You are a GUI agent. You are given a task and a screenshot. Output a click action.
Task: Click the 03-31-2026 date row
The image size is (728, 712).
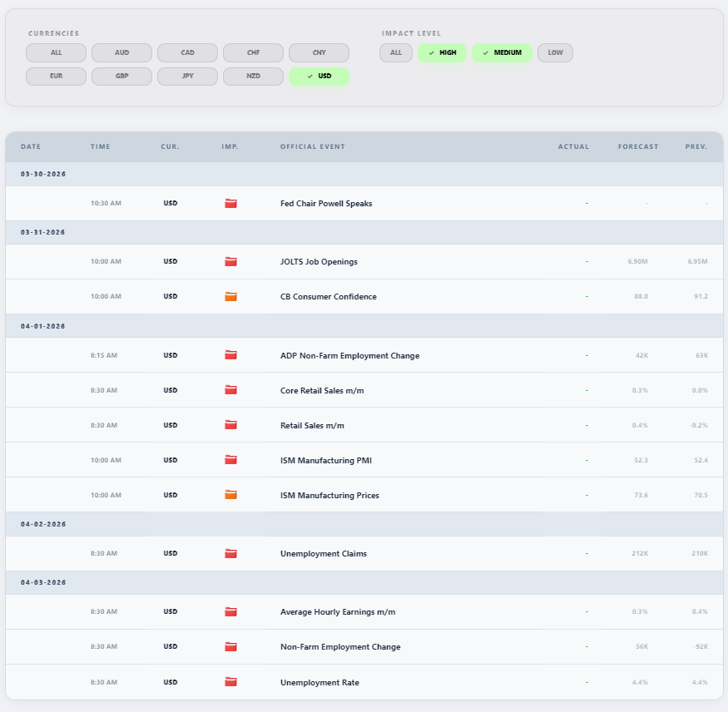click(364, 232)
